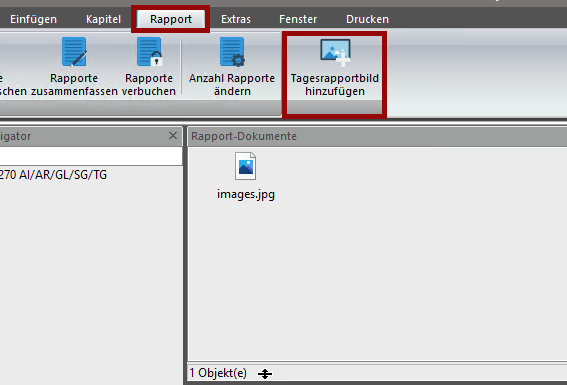Screen dimensions: 567x385
Task: Select the images.jpg file icon
Action: click(x=246, y=166)
